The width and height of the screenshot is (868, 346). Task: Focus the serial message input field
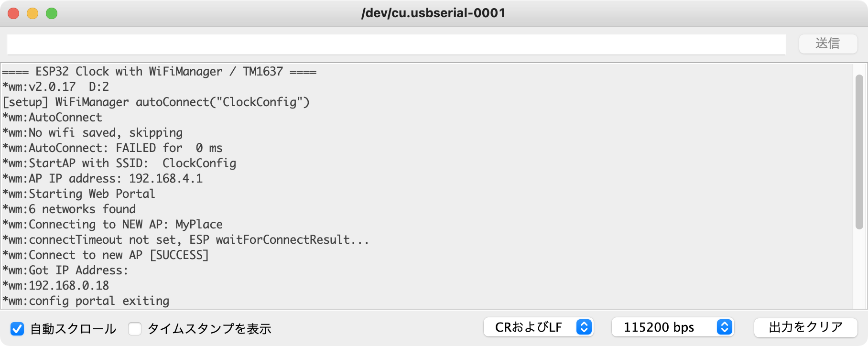(396, 44)
